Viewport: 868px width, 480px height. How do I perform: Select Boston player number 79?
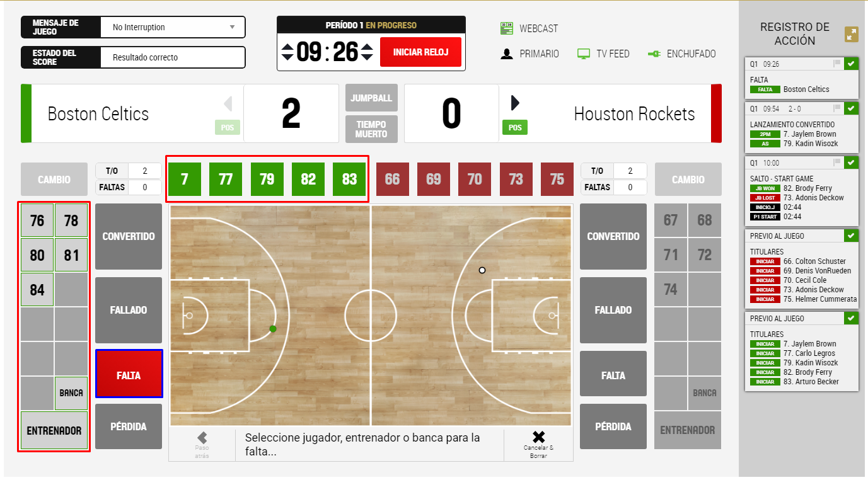[267, 180]
